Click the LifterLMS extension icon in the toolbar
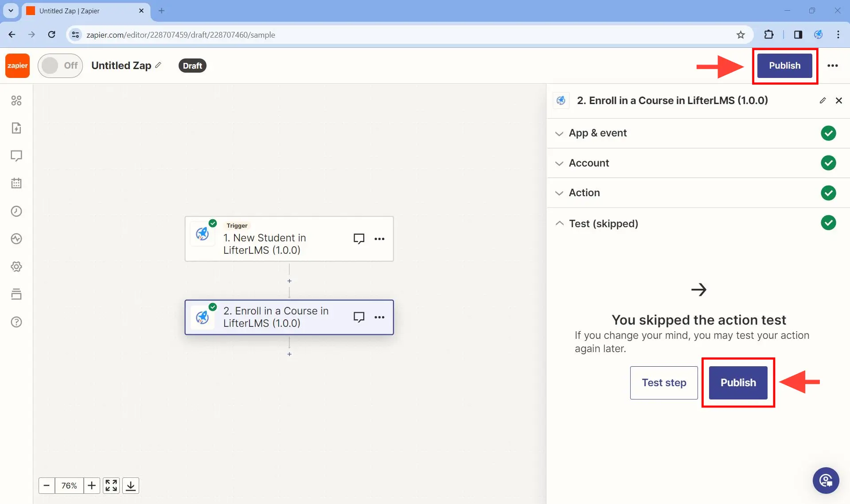This screenshot has width=850, height=504. point(818,35)
